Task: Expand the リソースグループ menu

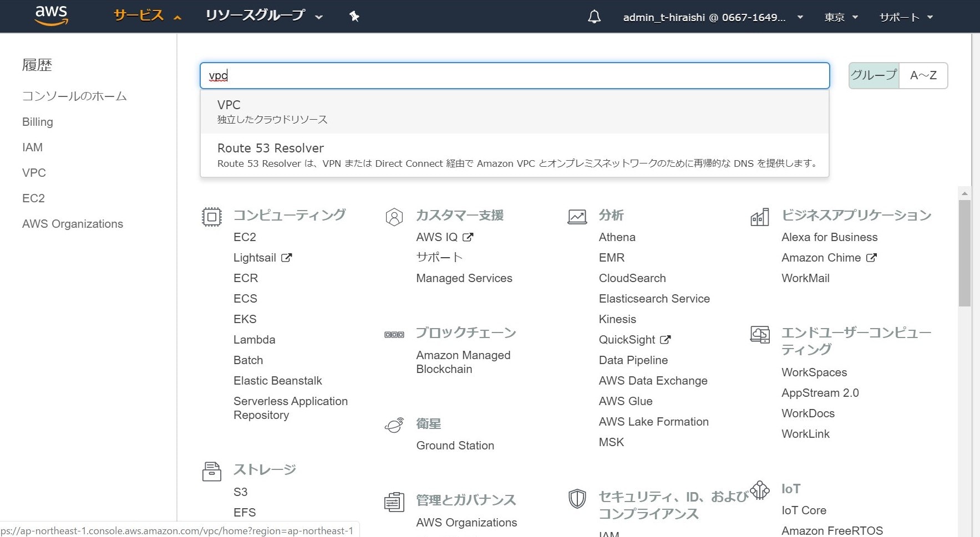Action: coord(264,16)
